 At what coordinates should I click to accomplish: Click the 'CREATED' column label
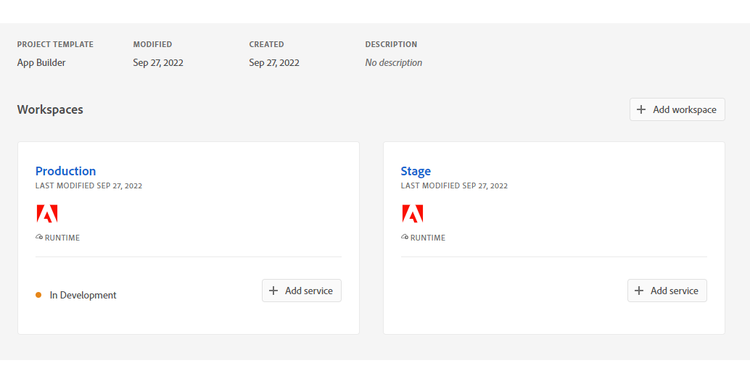click(266, 44)
